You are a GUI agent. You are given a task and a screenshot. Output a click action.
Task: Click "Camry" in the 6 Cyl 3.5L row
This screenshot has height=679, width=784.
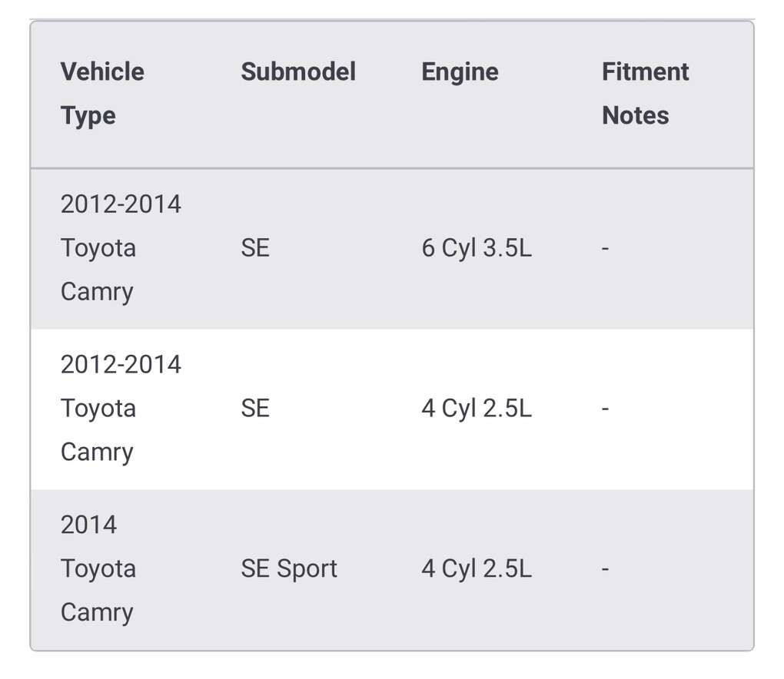pyautogui.click(x=97, y=293)
